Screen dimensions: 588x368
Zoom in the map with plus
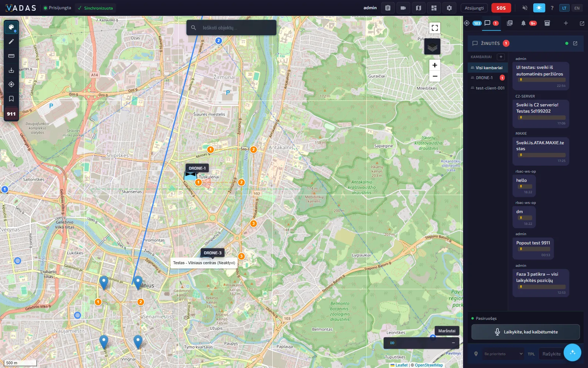435,65
